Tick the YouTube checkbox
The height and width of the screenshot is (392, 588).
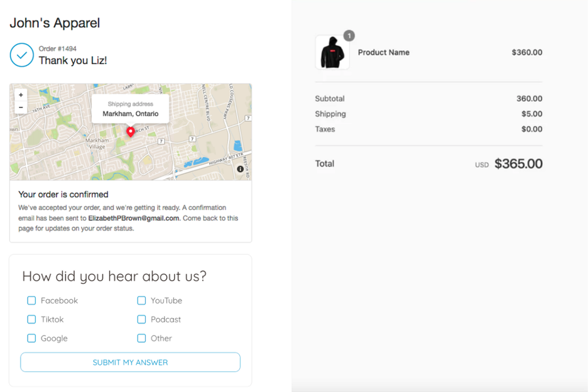pyautogui.click(x=141, y=300)
